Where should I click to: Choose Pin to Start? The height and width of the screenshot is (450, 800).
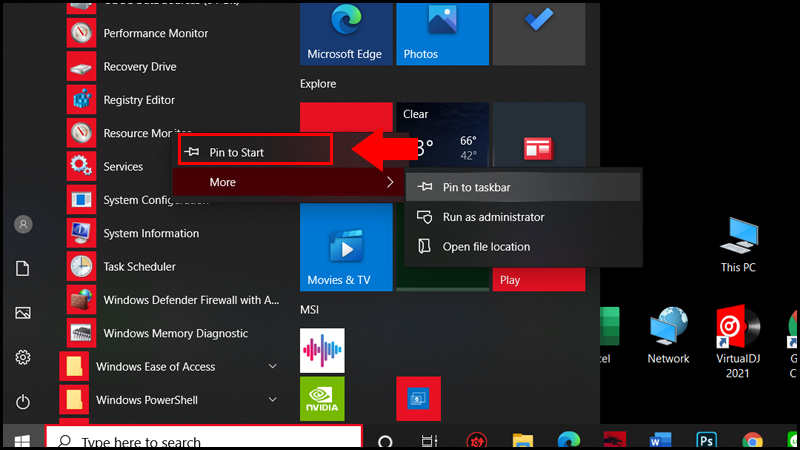256,152
